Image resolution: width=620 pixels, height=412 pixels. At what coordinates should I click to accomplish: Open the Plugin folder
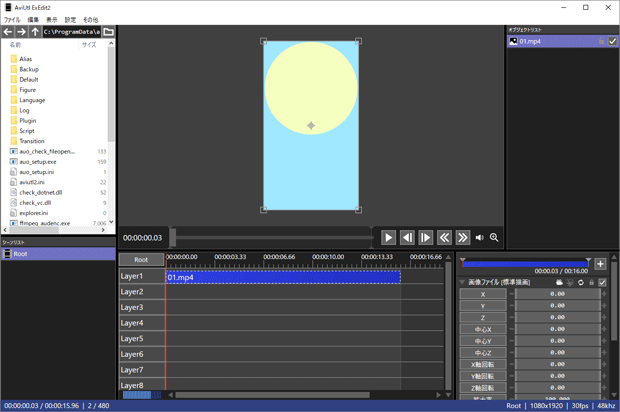[x=28, y=121]
